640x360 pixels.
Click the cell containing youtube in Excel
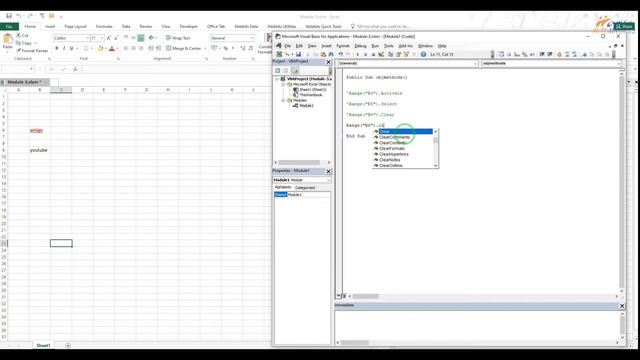coord(40,150)
